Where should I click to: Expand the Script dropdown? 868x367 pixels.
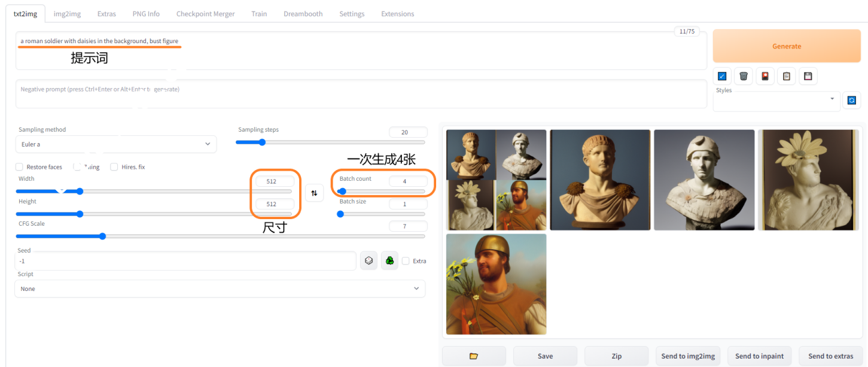220,289
